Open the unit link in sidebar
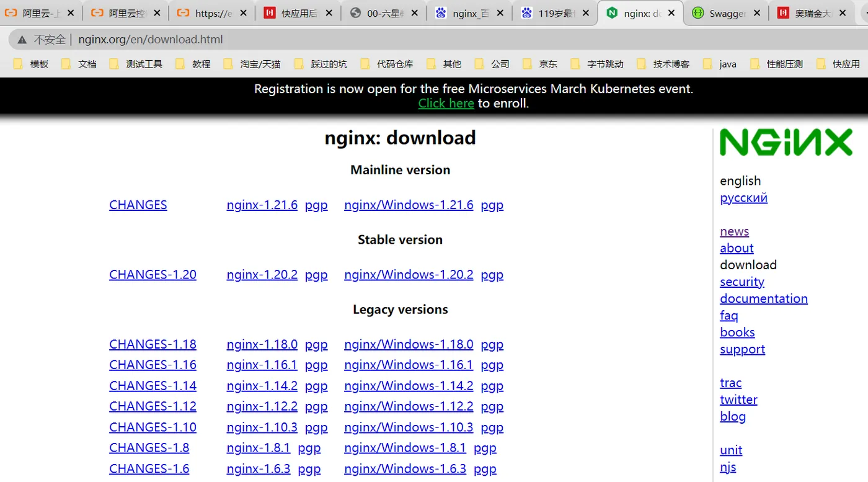The image size is (868, 482). (731, 450)
